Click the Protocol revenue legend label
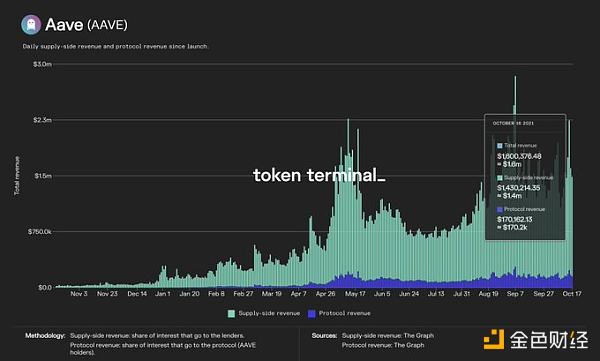This screenshot has height=361, width=600. [x=344, y=313]
